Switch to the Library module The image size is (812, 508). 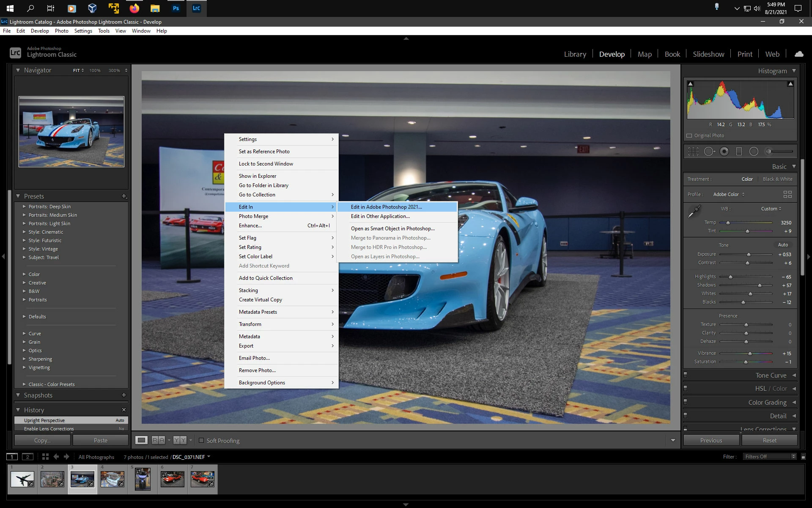pos(575,54)
